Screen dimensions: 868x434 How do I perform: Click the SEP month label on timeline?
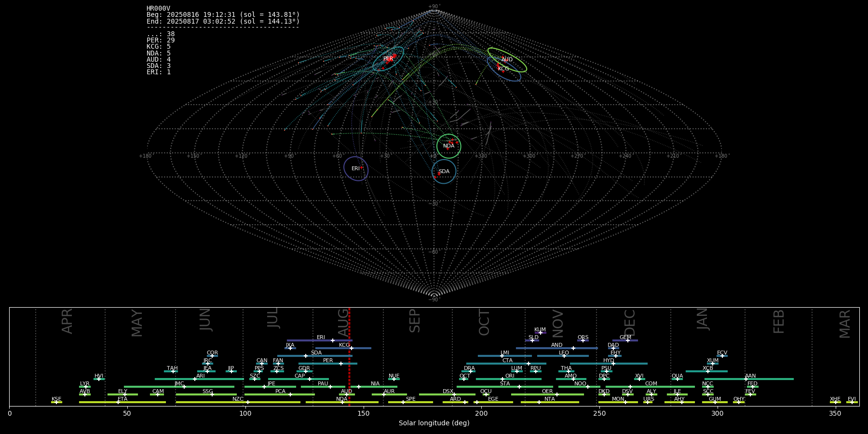coord(415,321)
